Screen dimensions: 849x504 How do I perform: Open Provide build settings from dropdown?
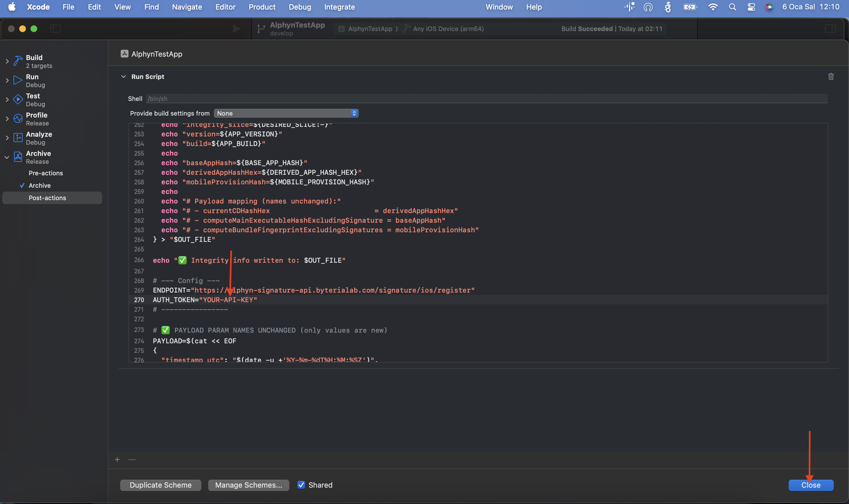[286, 113]
